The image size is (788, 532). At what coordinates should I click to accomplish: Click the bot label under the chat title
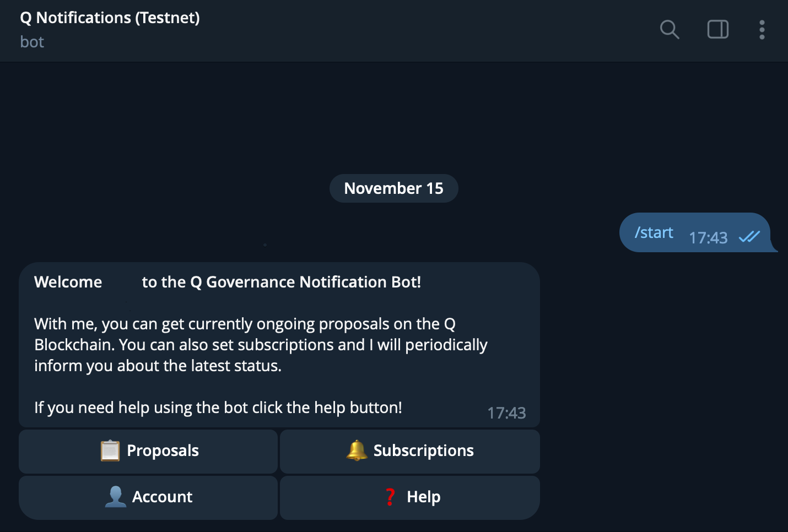pos(31,42)
